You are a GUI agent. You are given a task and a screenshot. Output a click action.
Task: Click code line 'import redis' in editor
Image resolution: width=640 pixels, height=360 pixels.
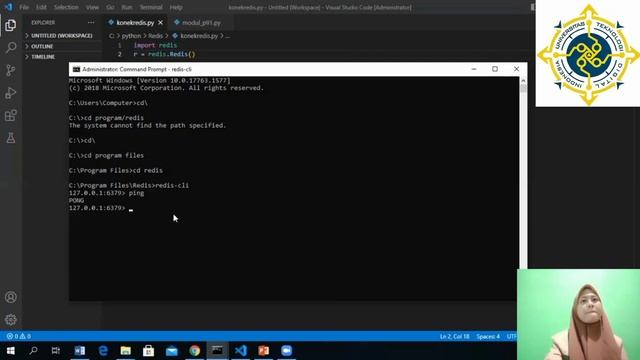click(155, 45)
